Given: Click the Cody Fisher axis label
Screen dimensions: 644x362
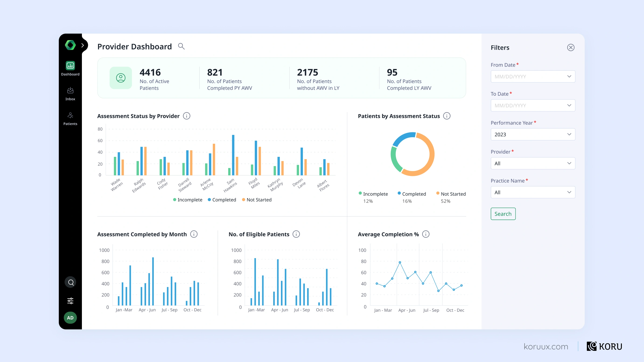Looking at the screenshot, I should click(x=162, y=184).
